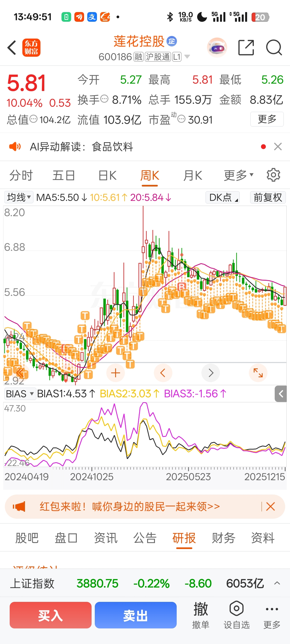This screenshot has height=644, width=290.
Task: Switch to 月K chart tab
Action: coord(193,175)
